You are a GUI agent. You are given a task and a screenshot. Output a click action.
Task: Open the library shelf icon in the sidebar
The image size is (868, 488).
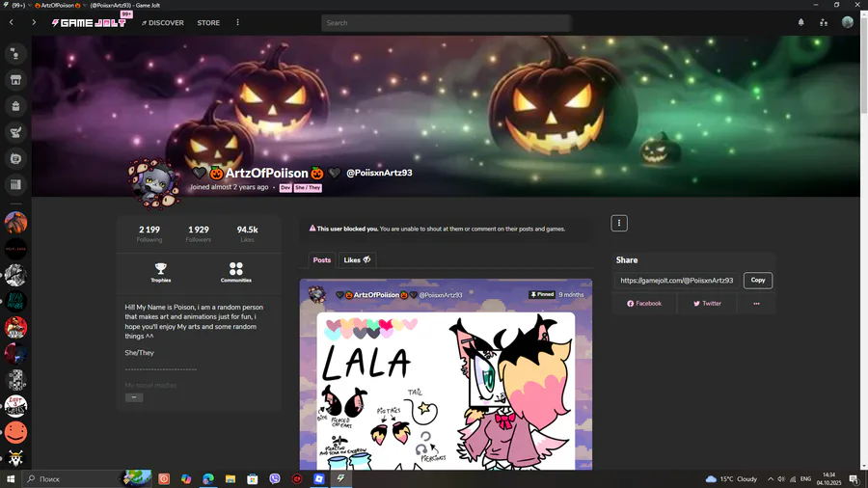pyautogui.click(x=15, y=185)
